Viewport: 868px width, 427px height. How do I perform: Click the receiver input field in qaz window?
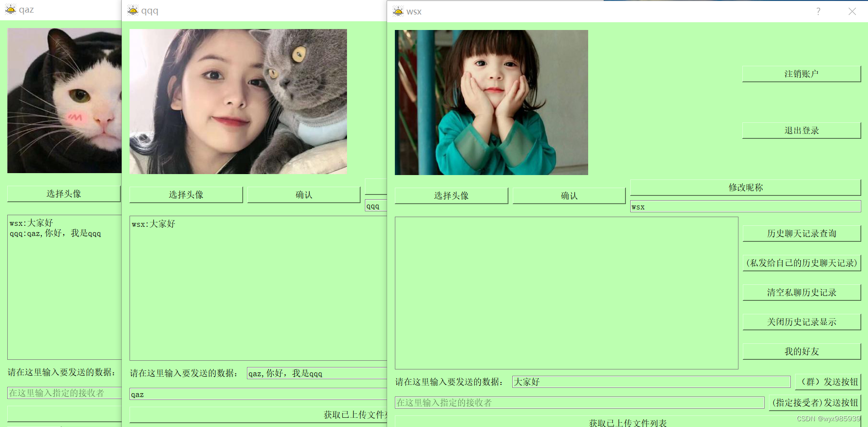tap(64, 393)
